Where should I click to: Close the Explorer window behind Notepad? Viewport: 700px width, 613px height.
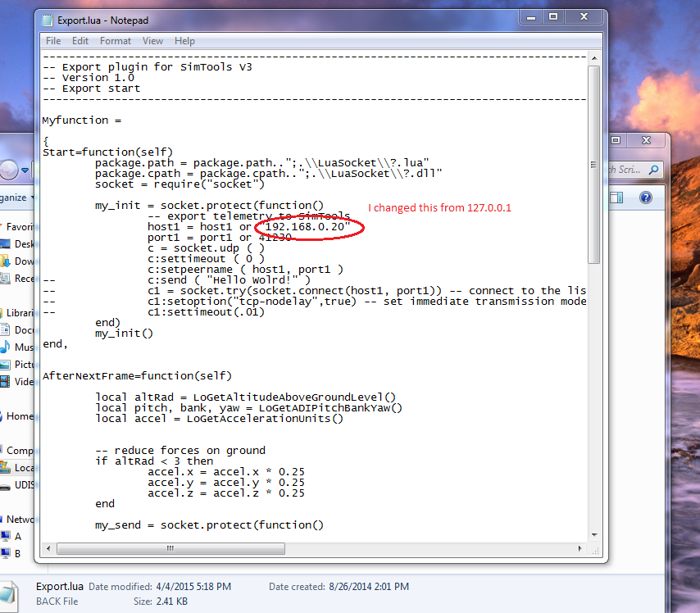click(646, 140)
